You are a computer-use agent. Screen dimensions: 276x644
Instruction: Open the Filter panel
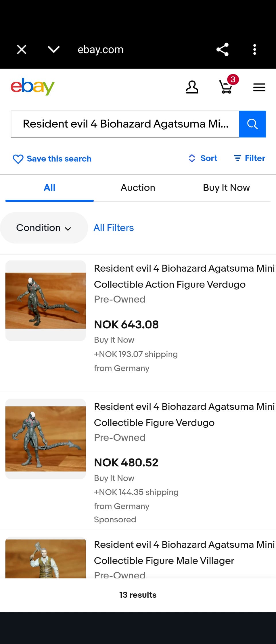coord(250,158)
